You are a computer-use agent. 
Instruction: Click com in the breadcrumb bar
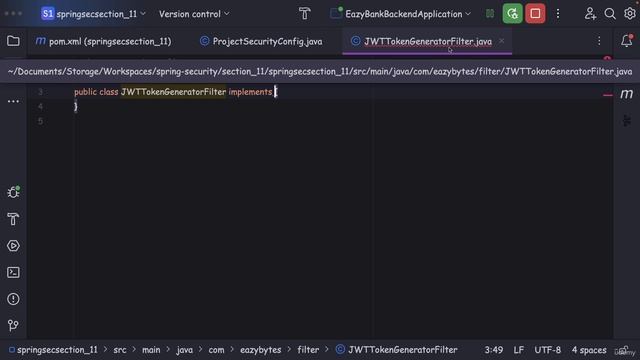[x=216, y=350]
